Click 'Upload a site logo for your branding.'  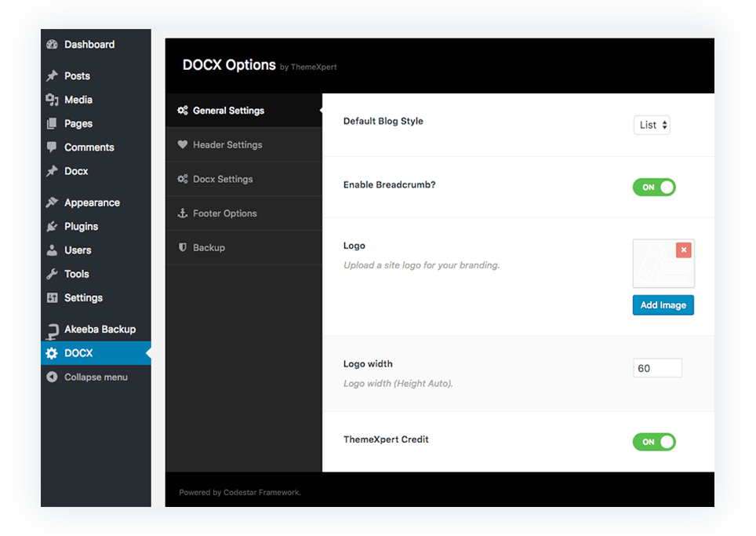click(421, 265)
